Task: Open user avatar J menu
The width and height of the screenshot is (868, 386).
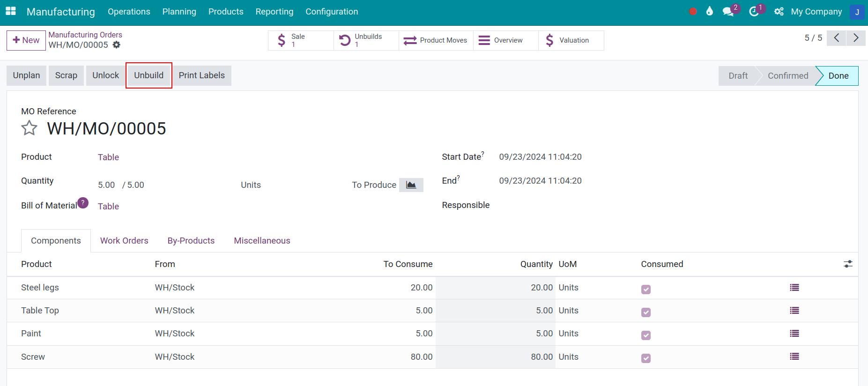Action: coord(857,12)
